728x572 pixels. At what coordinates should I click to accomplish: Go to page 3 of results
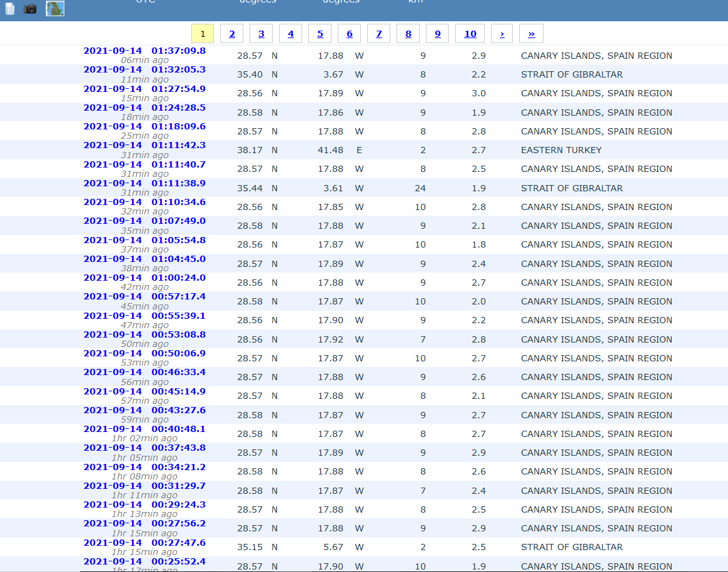pyautogui.click(x=261, y=34)
